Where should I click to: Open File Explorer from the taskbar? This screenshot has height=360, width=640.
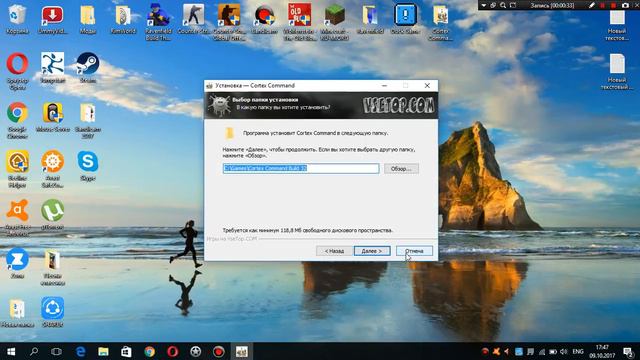(103, 351)
